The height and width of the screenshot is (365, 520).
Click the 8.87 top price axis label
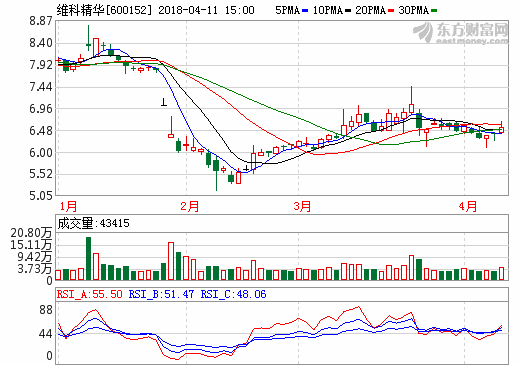(x=41, y=21)
